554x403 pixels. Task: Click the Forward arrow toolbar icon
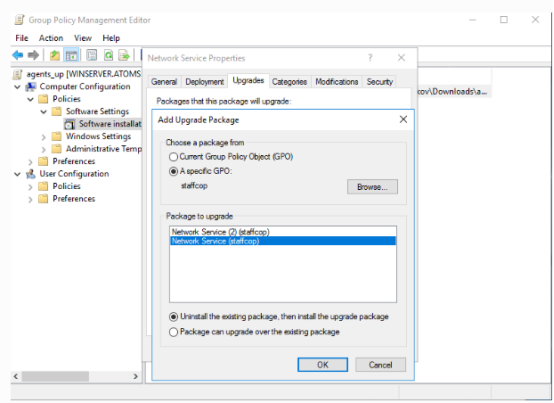(34, 55)
